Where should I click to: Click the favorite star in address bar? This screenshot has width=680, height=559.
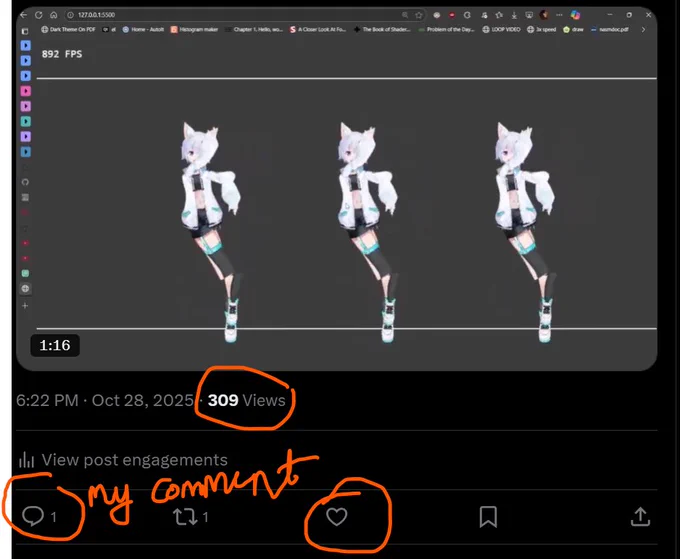tap(418, 15)
